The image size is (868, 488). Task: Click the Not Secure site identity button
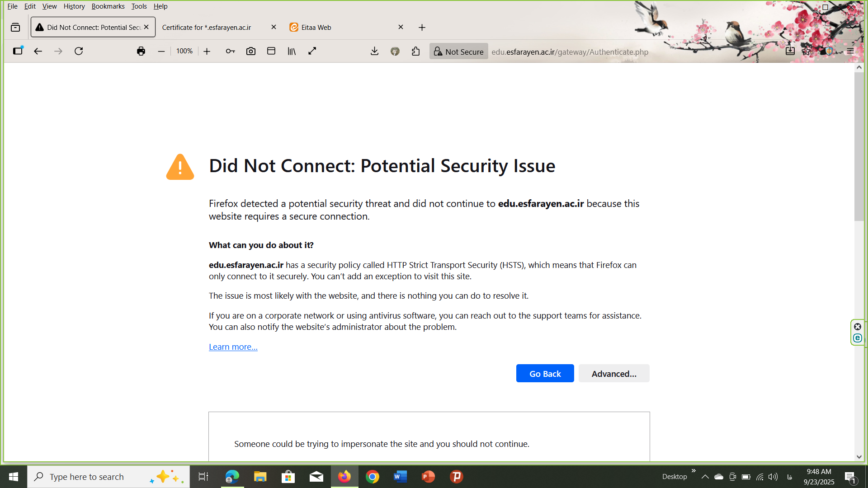tap(458, 52)
